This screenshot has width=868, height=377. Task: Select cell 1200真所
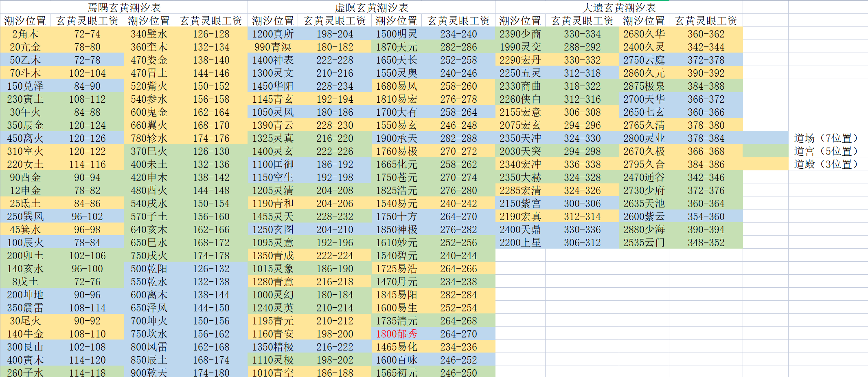pos(273,33)
